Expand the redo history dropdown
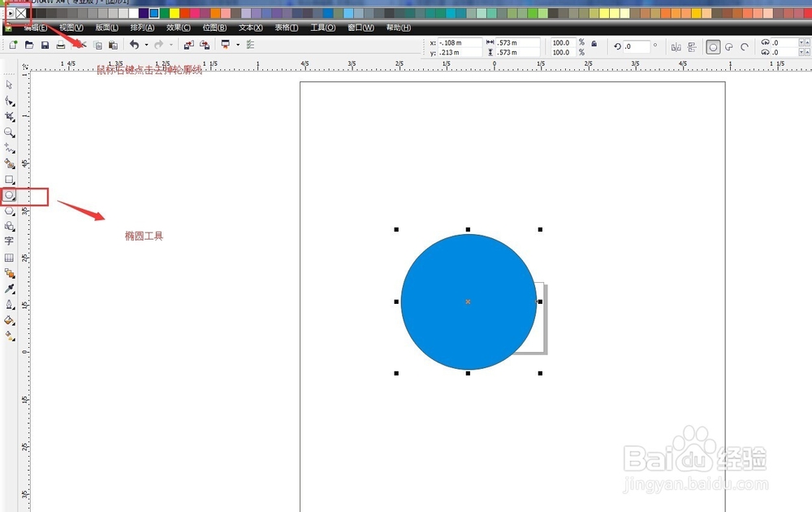 pyautogui.click(x=171, y=45)
